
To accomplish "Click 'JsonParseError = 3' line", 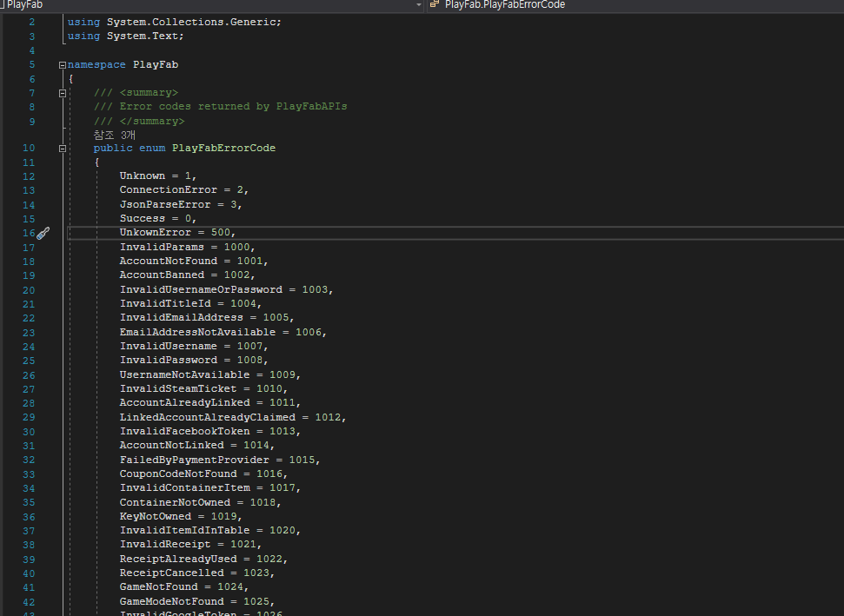I will pos(181,204).
